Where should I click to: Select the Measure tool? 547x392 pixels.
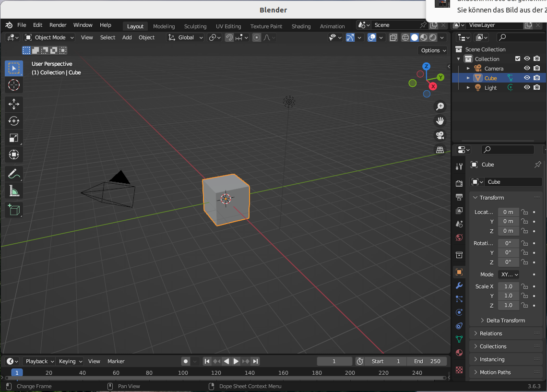click(x=13, y=191)
